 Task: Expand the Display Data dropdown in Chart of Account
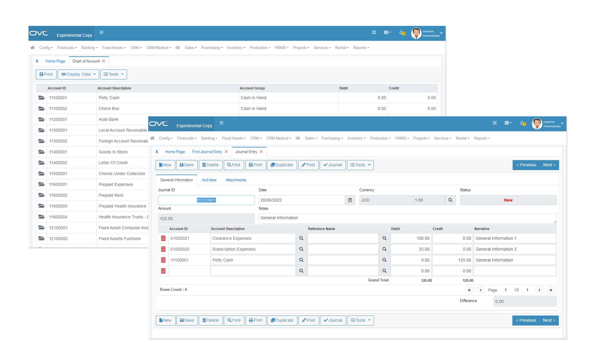78,74
